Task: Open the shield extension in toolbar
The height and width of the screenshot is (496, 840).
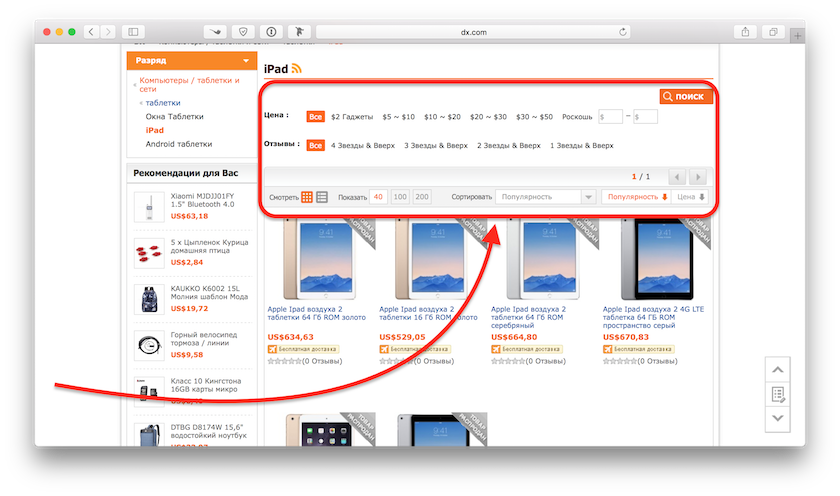Action: [x=243, y=32]
